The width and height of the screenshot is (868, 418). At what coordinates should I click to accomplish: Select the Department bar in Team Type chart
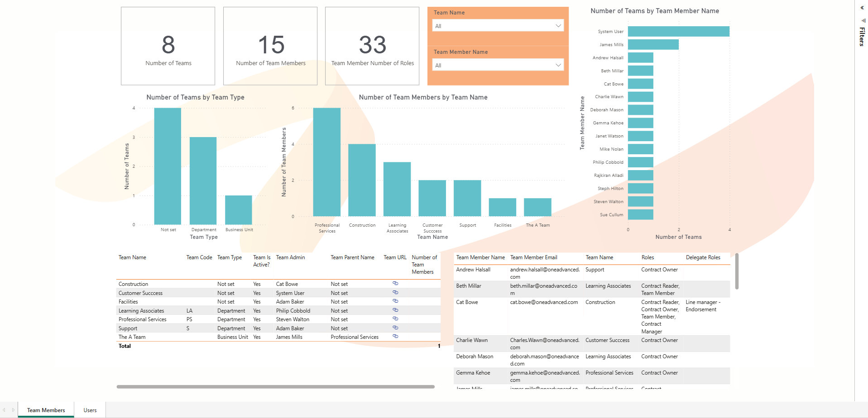coord(203,181)
